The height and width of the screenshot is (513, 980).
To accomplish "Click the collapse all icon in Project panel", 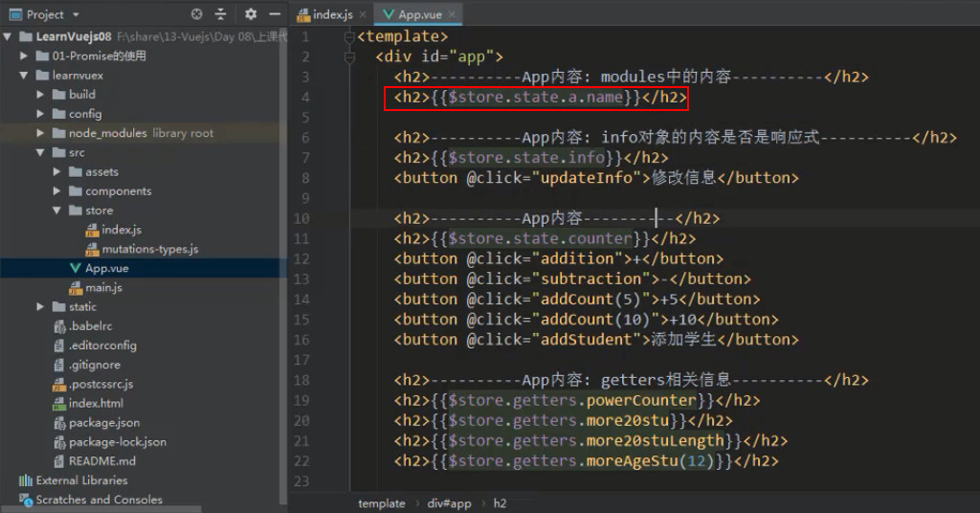I will click(221, 13).
